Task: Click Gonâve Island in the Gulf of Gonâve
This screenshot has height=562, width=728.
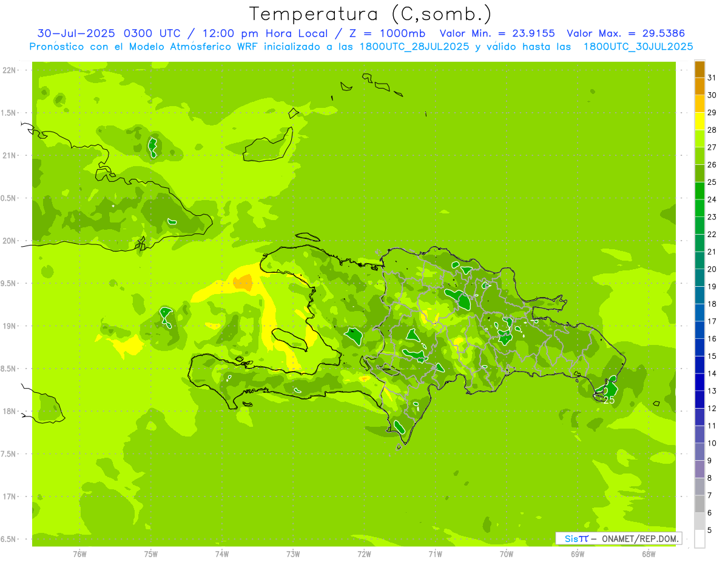Action: click(291, 338)
